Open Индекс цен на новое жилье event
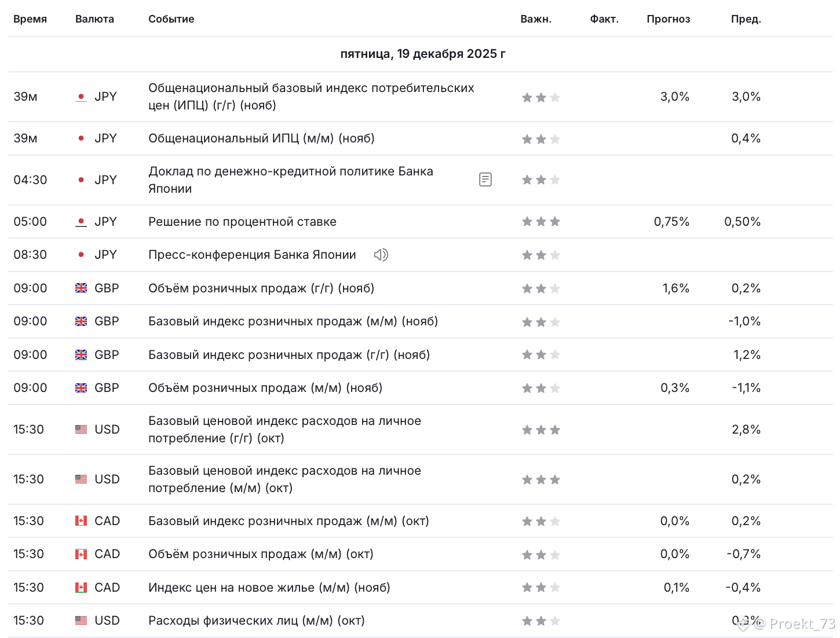 click(269, 588)
